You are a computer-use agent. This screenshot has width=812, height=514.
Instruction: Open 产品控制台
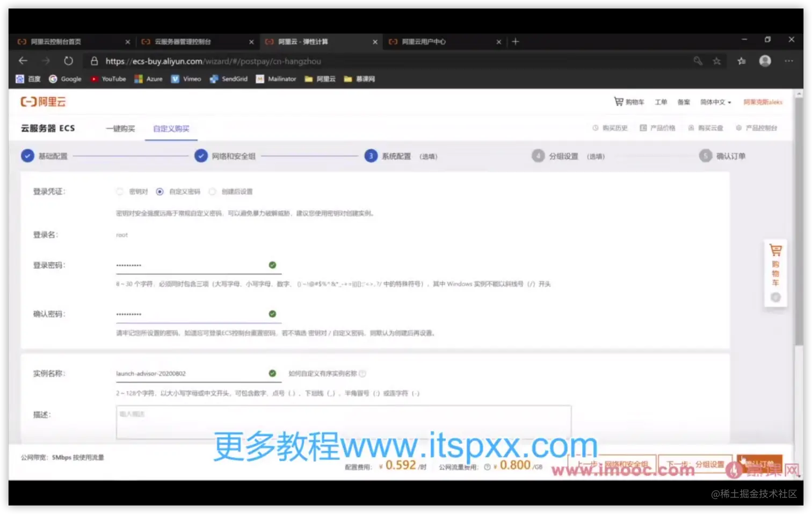757,128
